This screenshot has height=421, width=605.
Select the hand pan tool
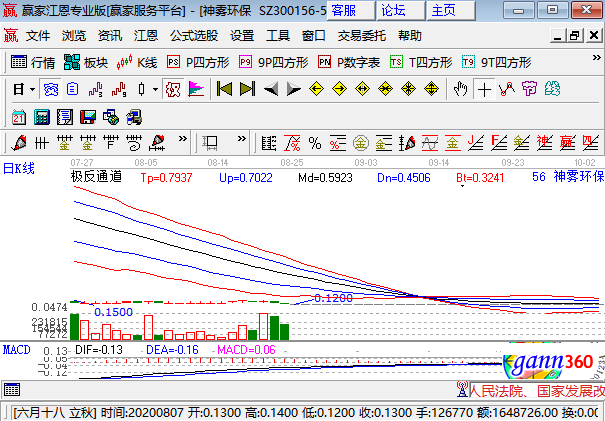click(460, 90)
